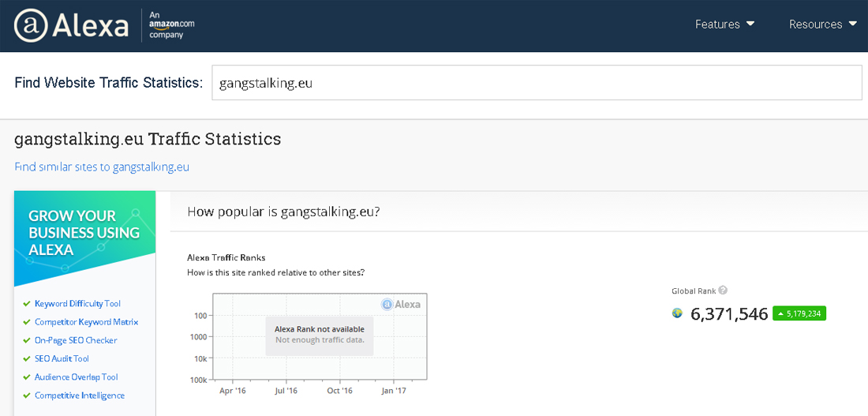Click the green rank change badge 5,179,234

coord(799,313)
